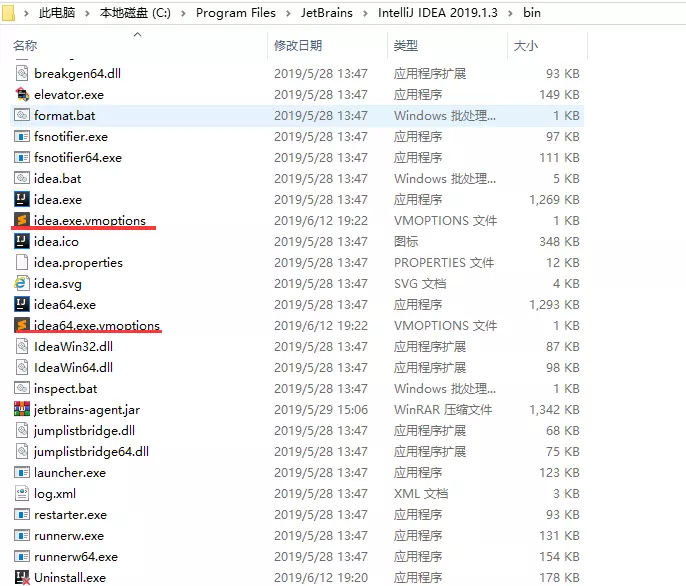The image size is (686, 586).
Task: Click the Uninstall.exe icon
Action: [x=22, y=577]
